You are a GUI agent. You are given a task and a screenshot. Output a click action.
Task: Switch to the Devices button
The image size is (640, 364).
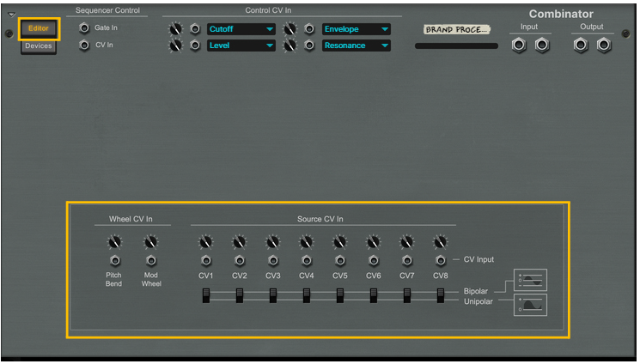click(x=39, y=46)
